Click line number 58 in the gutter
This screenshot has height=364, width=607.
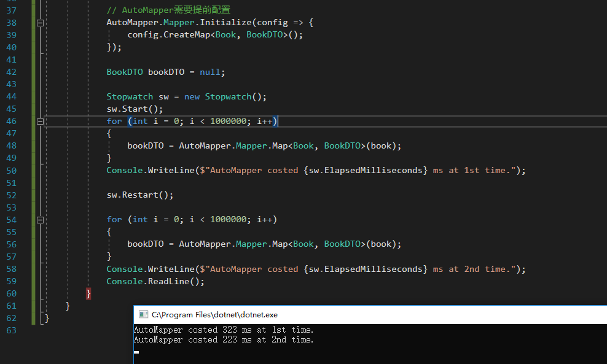pos(12,269)
